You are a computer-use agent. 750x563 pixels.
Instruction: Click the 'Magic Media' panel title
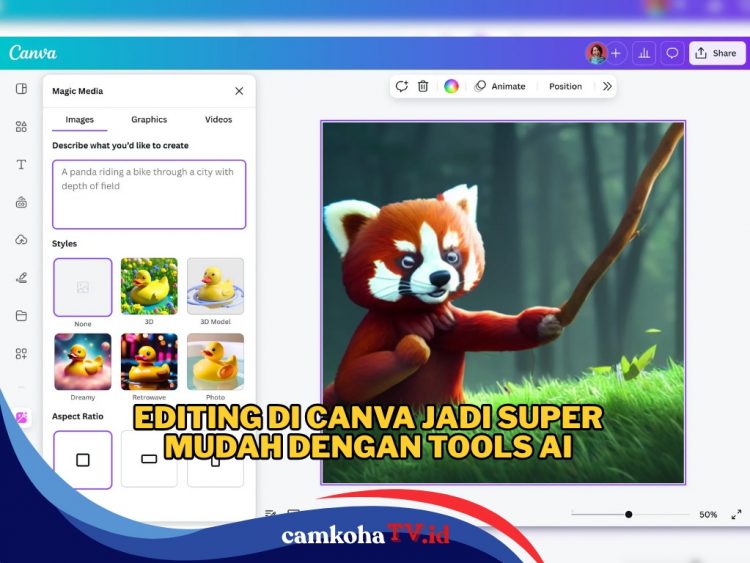(x=77, y=91)
